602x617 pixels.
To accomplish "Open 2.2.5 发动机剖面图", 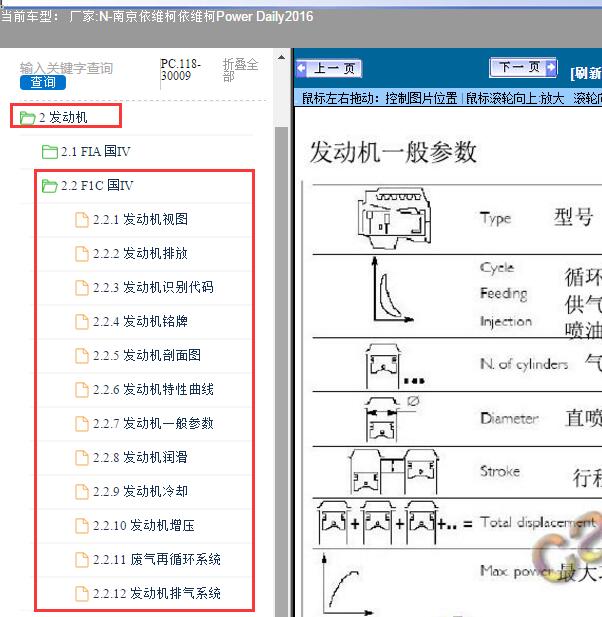I will (147, 355).
